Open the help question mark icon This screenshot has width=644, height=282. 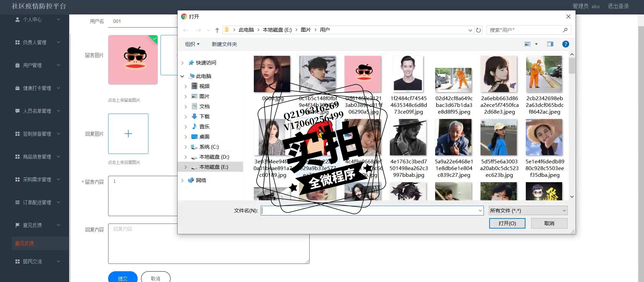click(x=565, y=44)
